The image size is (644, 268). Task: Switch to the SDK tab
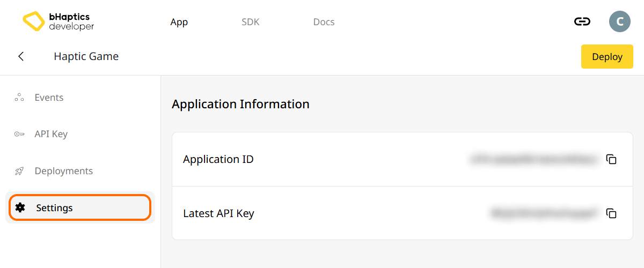click(x=251, y=22)
